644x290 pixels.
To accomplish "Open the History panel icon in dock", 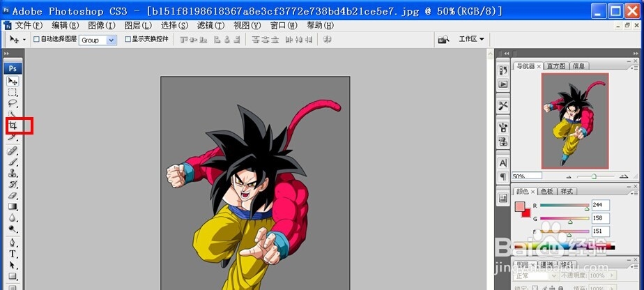I will [x=503, y=70].
